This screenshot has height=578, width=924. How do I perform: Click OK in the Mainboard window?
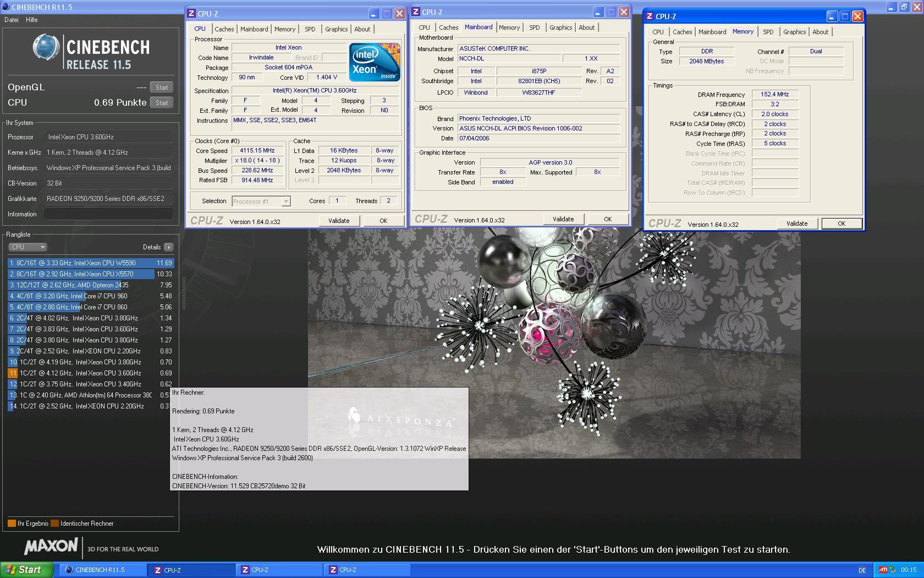pos(608,219)
